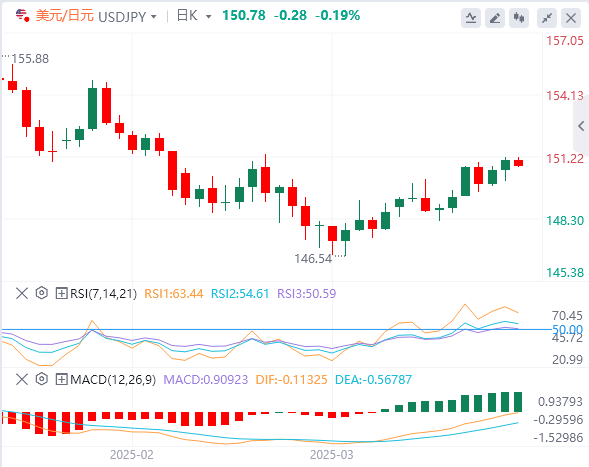Click the 151.22 price axis label
589x467 pixels.
tap(565, 159)
